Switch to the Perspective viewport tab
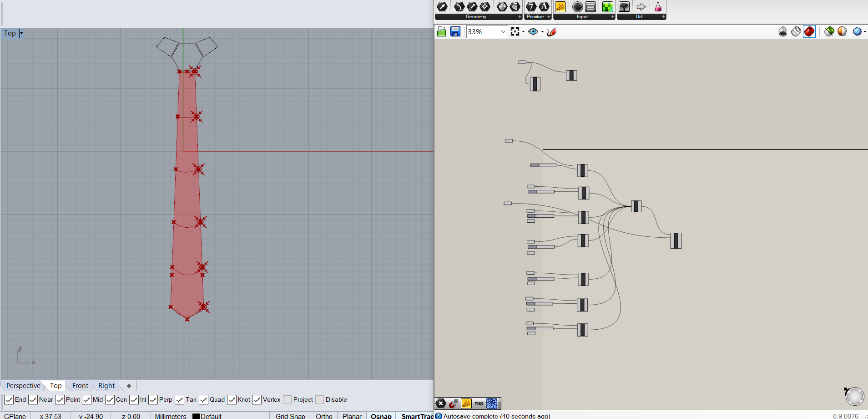 click(x=23, y=386)
